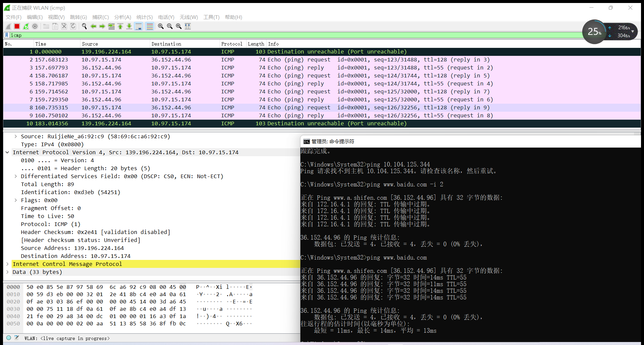
Task: Go forward to next packet arrow
Action: pyautogui.click(x=102, y=26)
